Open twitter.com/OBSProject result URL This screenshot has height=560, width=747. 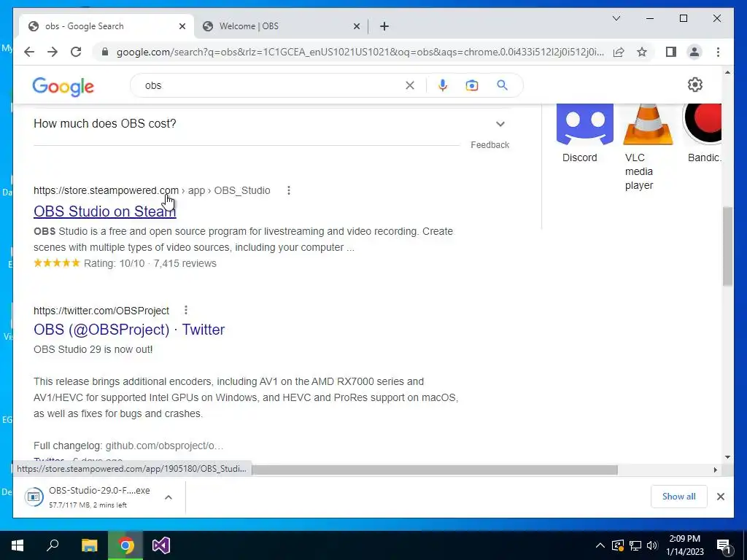[101, 311]
